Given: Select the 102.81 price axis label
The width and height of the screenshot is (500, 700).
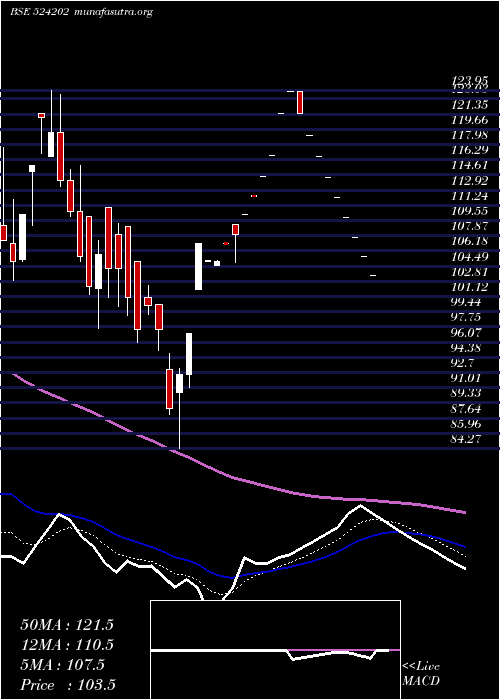Looking at the screenshot, I should tap(470, 271).
